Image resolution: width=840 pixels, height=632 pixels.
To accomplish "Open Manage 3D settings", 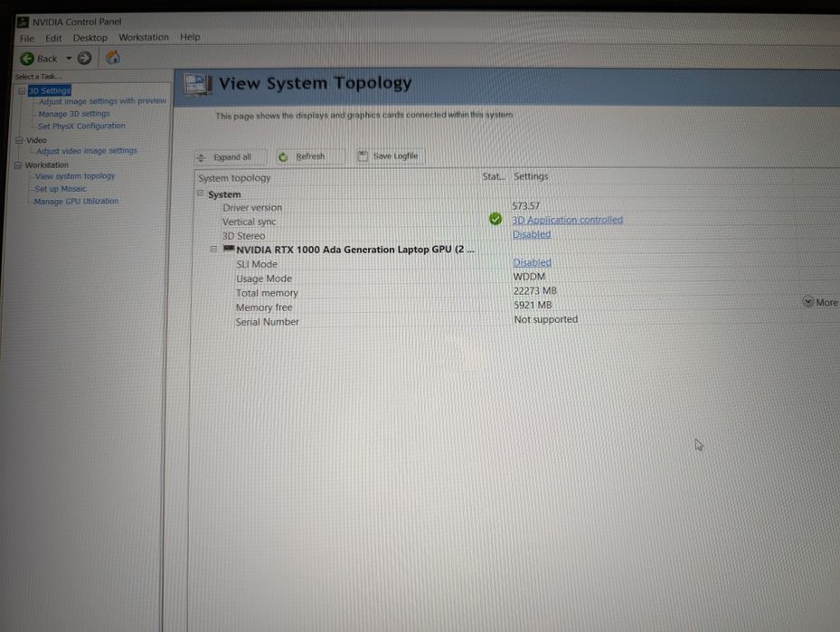I will (x=74, y=114).
